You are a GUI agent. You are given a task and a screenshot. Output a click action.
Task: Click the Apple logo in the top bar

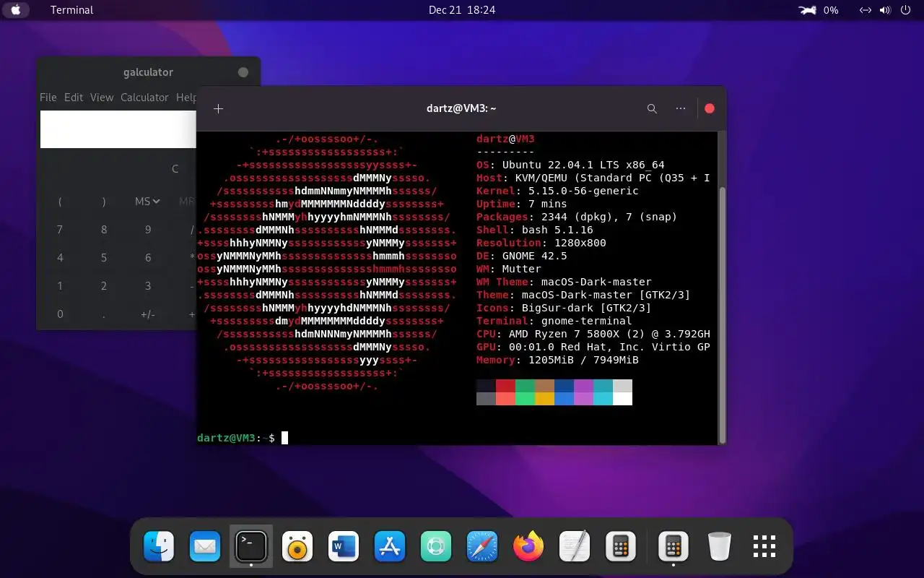coord(17,10)
